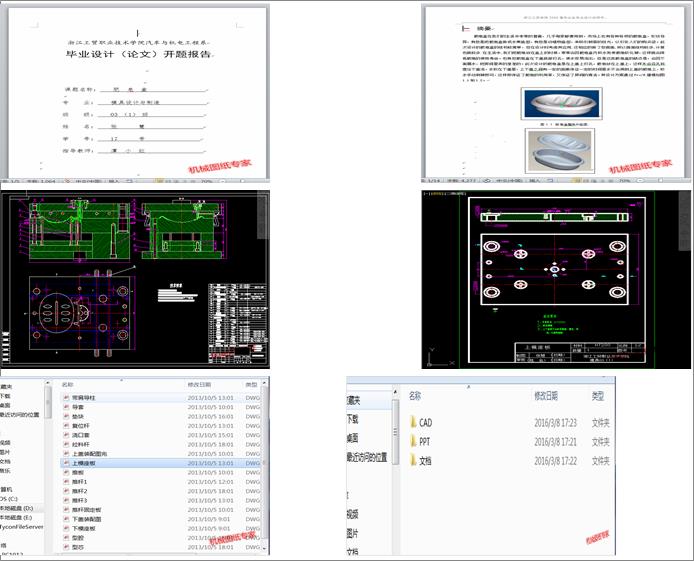Go to 最近访问的位置 in right explorer sidebar
This screenshot has width=694, height=561.
point(367,457)
